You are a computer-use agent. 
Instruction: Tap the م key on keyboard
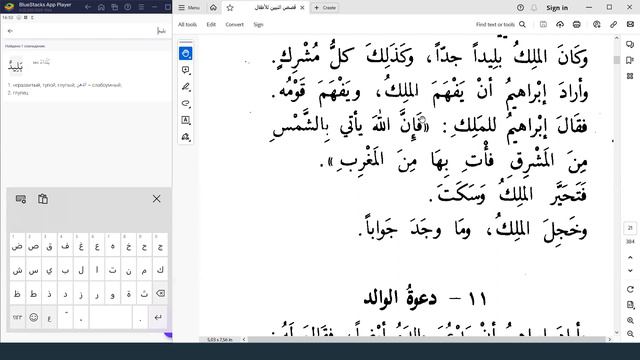[144, 270]
